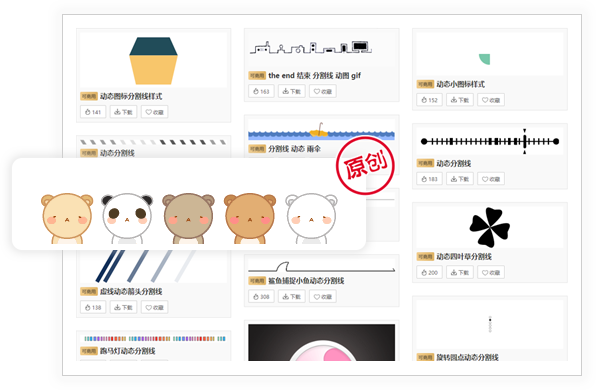The height and width of the screenshot is (390, 596).
Task: Like the the end 结束 分割线 gif
Action: (261, 91)
